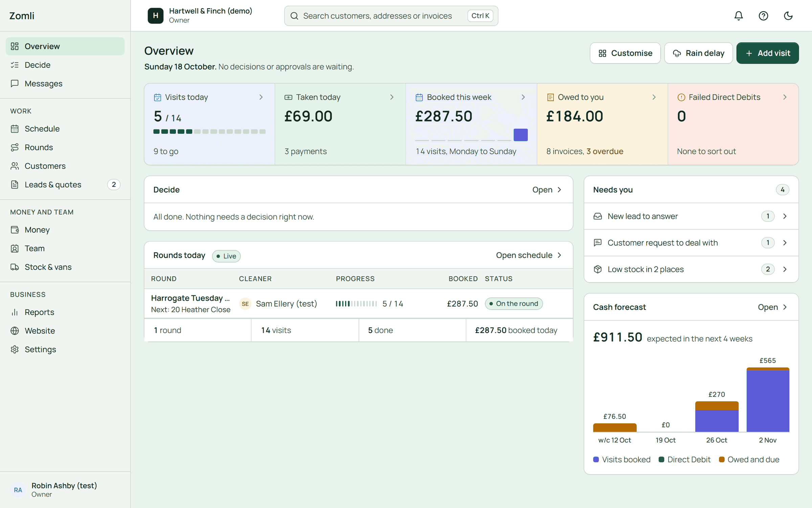Click the Failed Direct Debits warning icon

[681, 97]
